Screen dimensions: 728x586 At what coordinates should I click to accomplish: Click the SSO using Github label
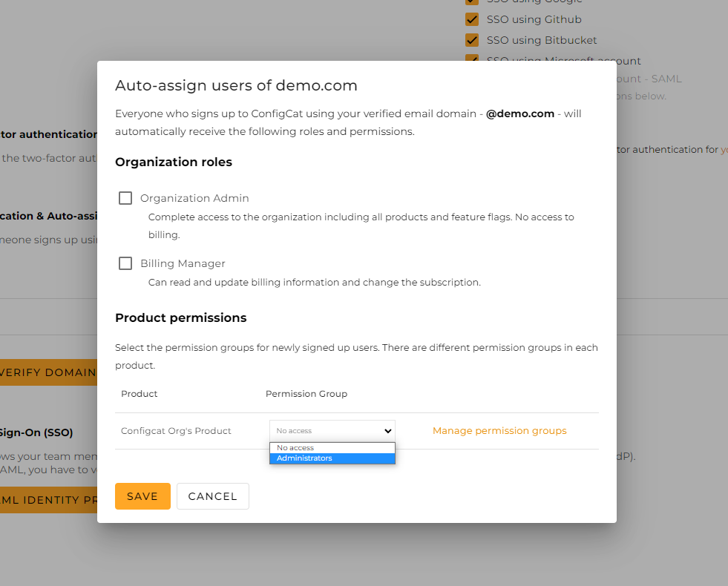534,19
